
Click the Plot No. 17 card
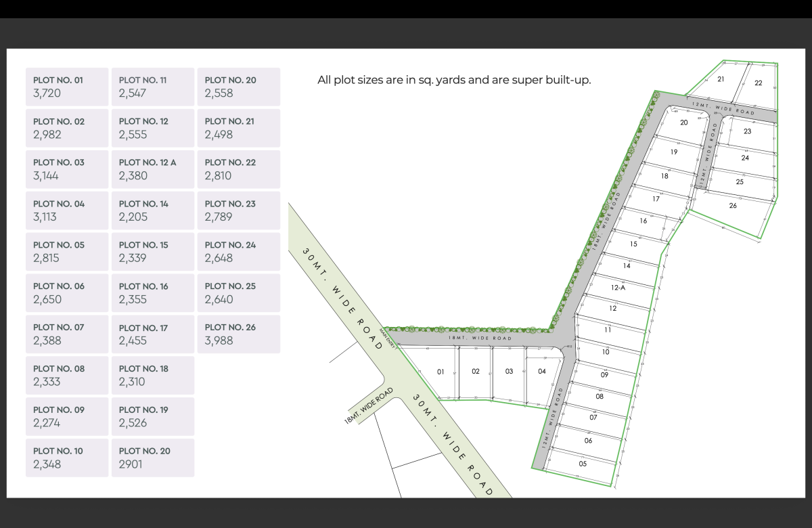[152, 334]
